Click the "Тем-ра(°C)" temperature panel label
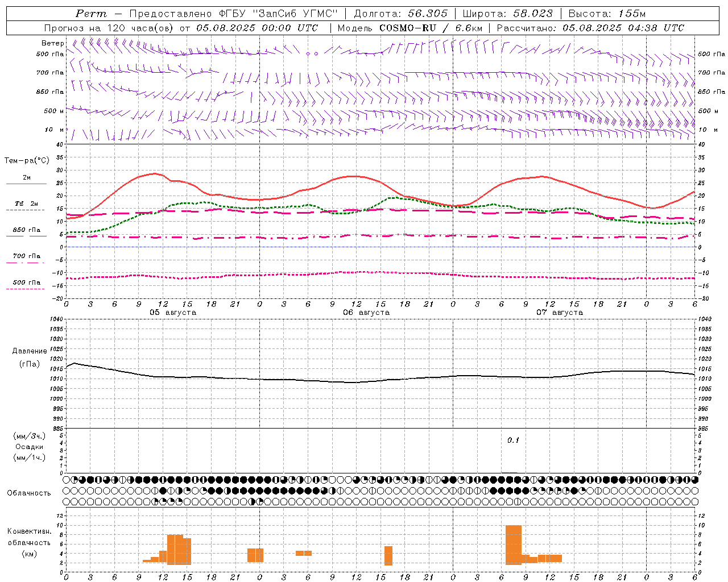The height and width of the screenshot is (582, 728). pyautogui.click(x=27, y=161)
